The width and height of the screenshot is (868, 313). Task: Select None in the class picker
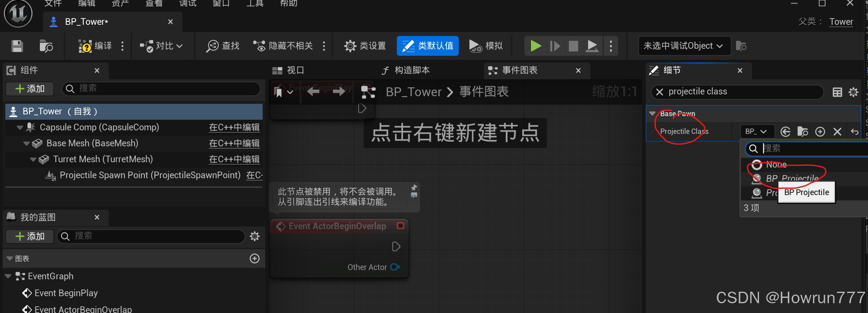[x=776, y=164]
